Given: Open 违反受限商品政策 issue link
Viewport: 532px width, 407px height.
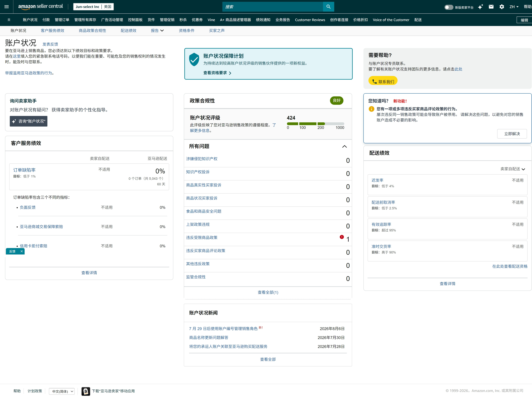Looking at the screenshot, I should pos(202,237).
